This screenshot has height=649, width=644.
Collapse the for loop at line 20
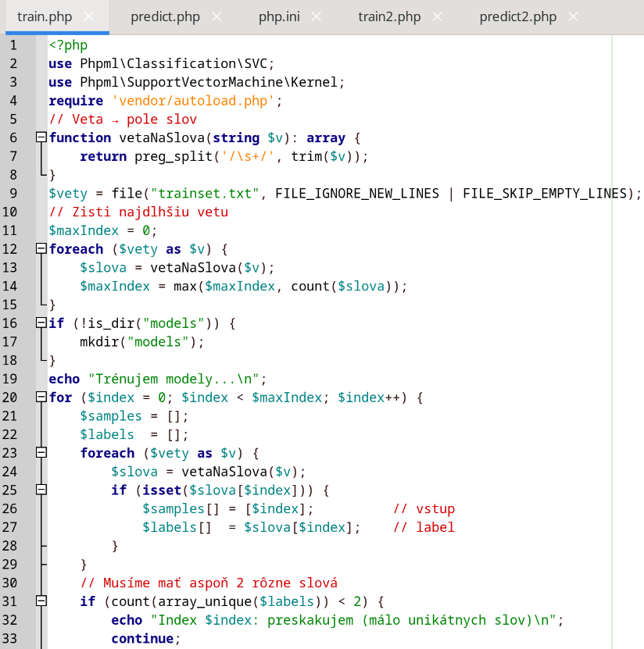41,398
